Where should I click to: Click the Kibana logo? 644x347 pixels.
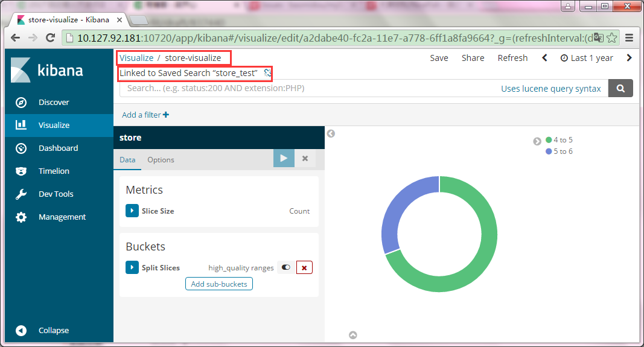(x=47, y=70)
